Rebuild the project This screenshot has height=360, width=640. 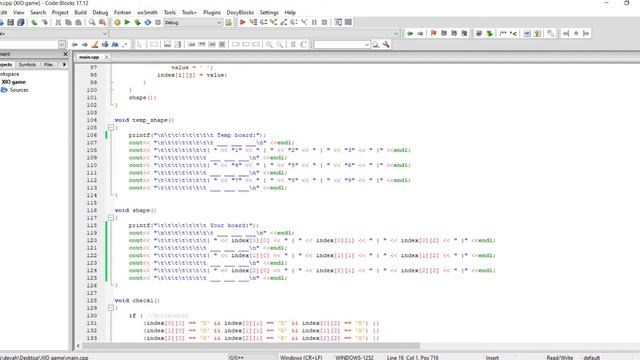point(148,22)
